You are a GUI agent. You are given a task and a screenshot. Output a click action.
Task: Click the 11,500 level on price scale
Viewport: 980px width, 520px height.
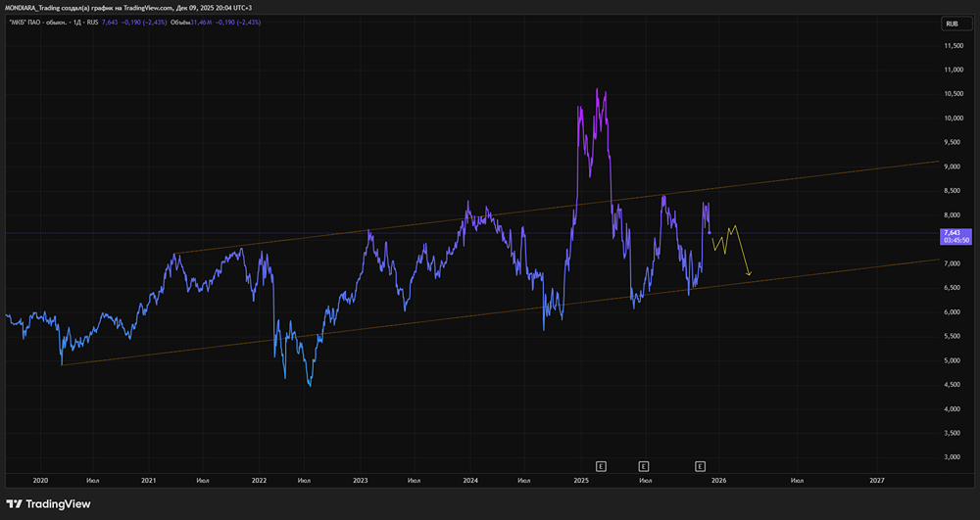point(955,46)
